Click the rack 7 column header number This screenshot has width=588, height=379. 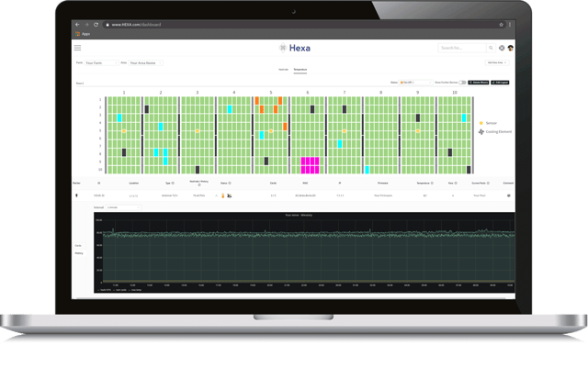345,92
